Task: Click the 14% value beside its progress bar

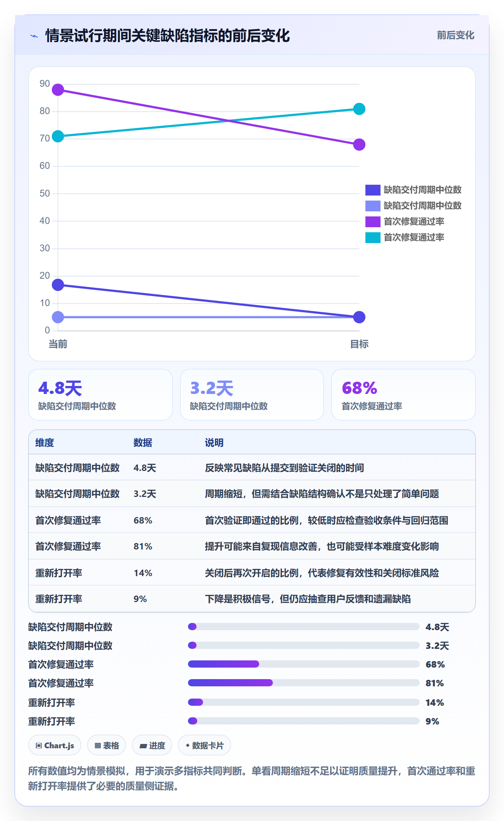Action: pyautogui.click(x=435, y=703)
